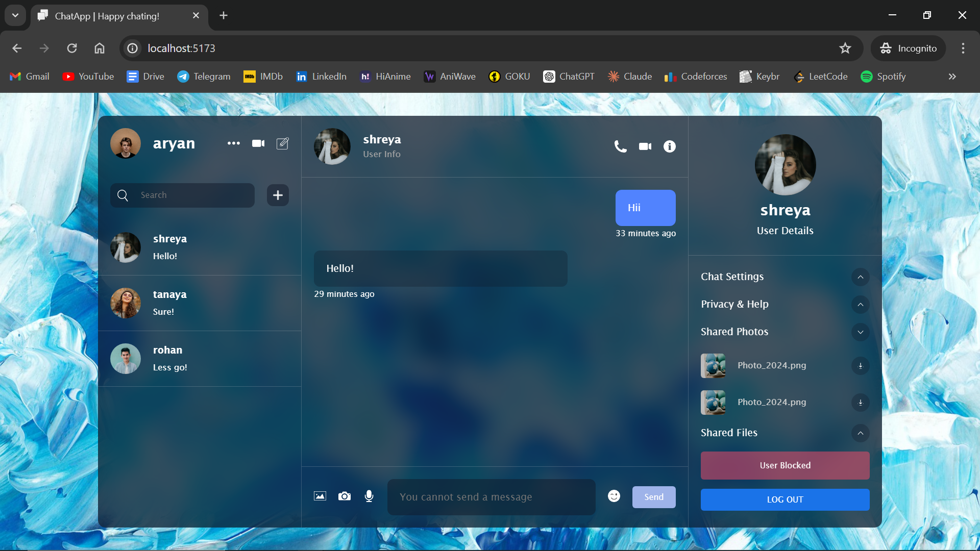Viewport: 980px width, 551px height.
Task: Expand the Privacy & Help section
Action: point(860,304)
